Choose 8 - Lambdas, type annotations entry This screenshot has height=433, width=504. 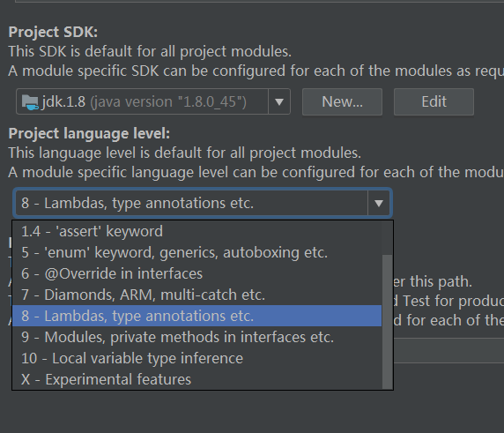point(196,316)
